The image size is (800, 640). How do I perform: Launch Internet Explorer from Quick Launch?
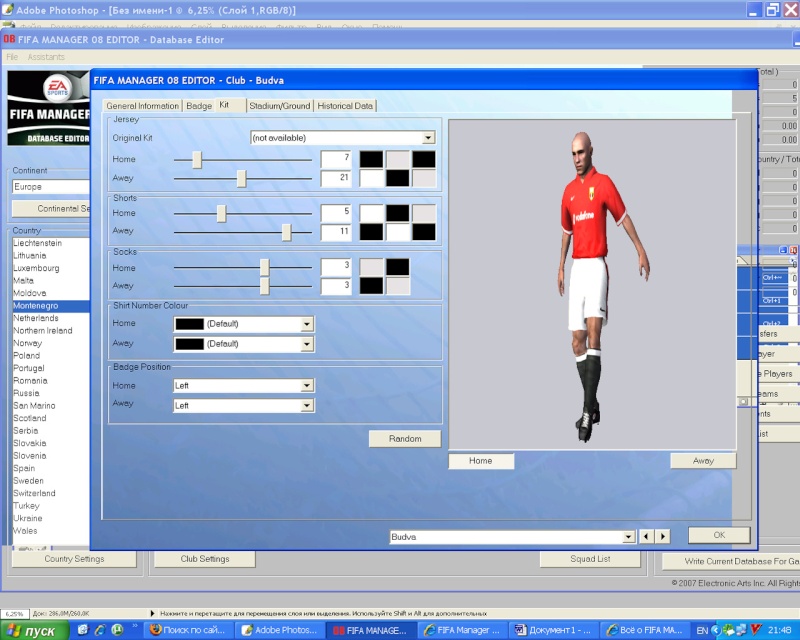click(x=99, y=630)
